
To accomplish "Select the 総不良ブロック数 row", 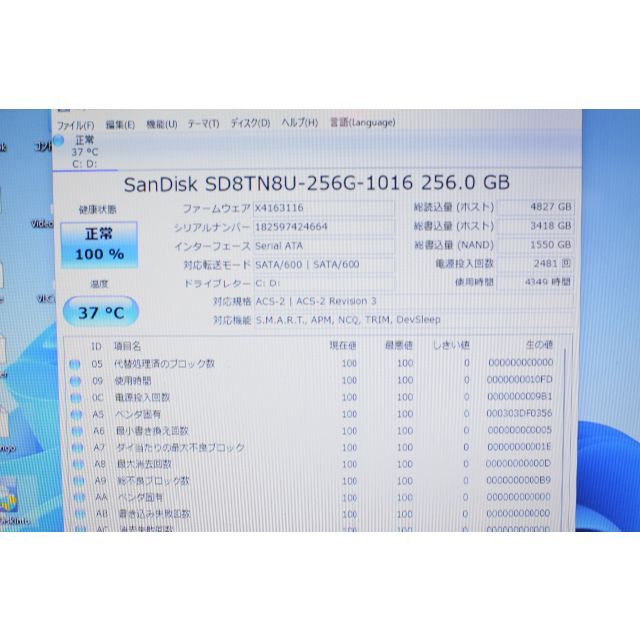I will tap(314, 481).
